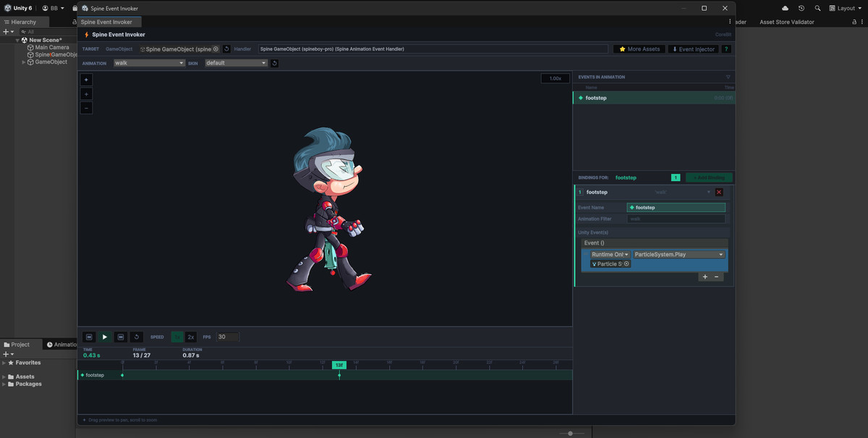The width and height of the screenshot is (868, 438).
Task: Expand the GameObject node in Hierarchy
Action: (x=23, y=62)
